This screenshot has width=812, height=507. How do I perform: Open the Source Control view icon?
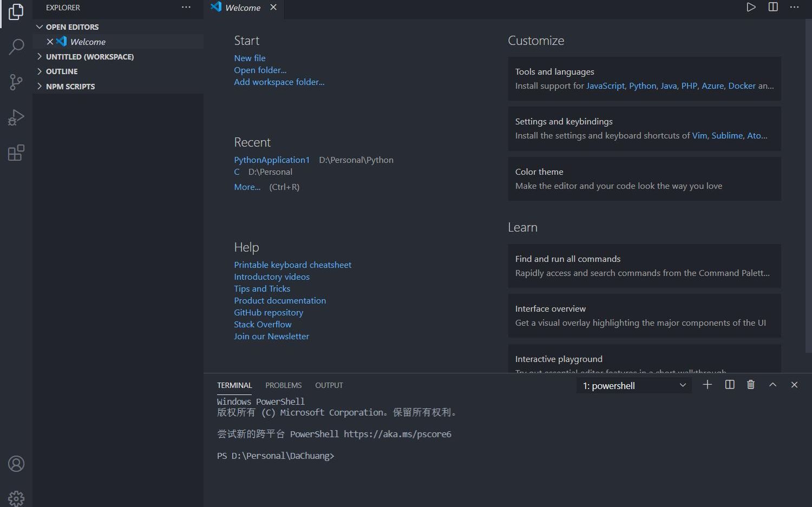point(16,82)
